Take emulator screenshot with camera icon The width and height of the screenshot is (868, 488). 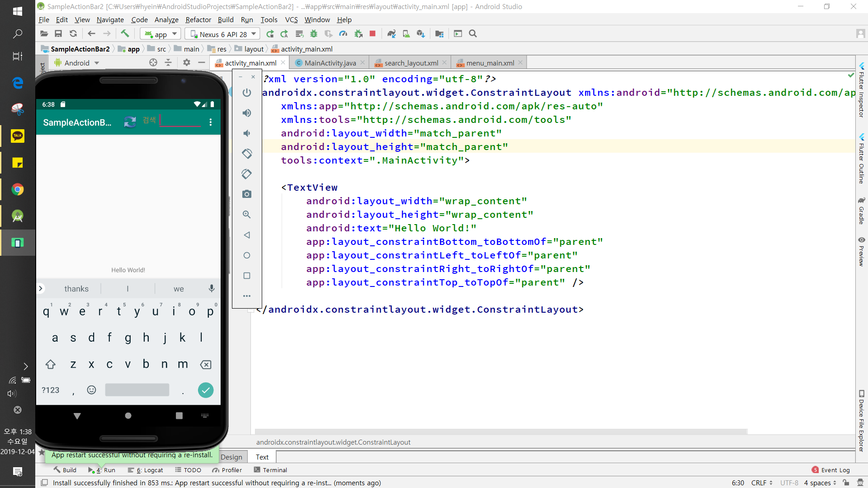click(x=247, y=194)
